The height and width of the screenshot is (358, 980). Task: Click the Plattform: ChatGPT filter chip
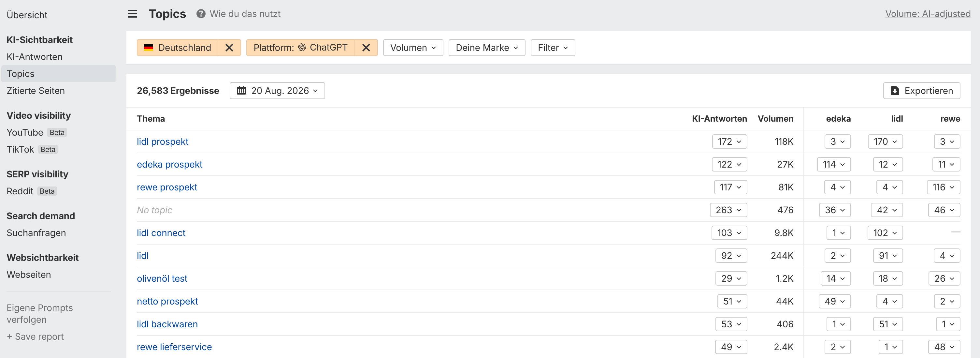pyautogui.click(x=300, y=48)
